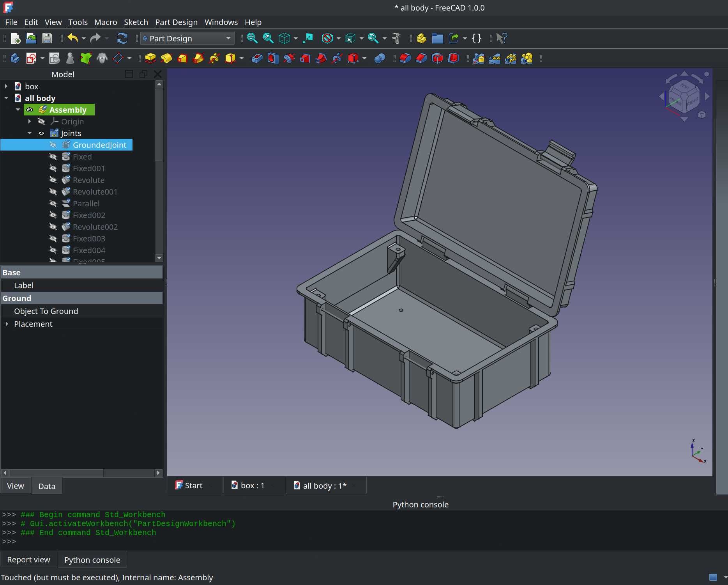Collapse the Joints group
The image size is (728, 585).
[30, 133]
